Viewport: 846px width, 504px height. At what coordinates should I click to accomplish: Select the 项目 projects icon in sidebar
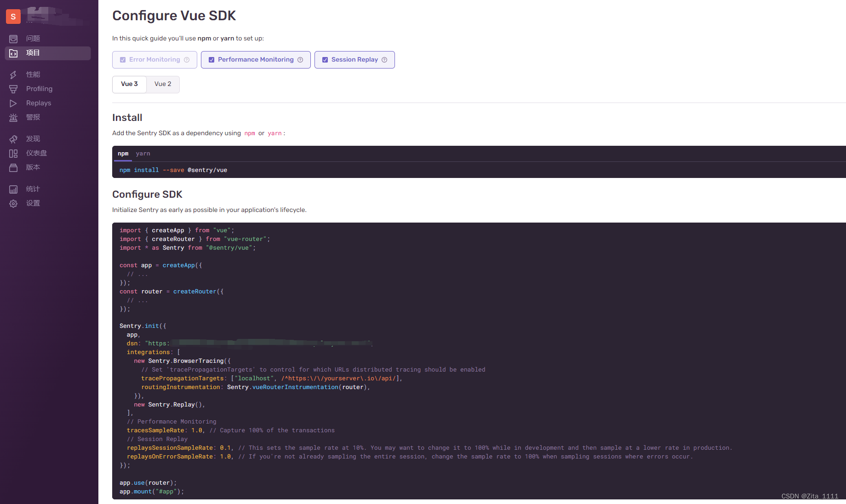(x=13, y=53)
